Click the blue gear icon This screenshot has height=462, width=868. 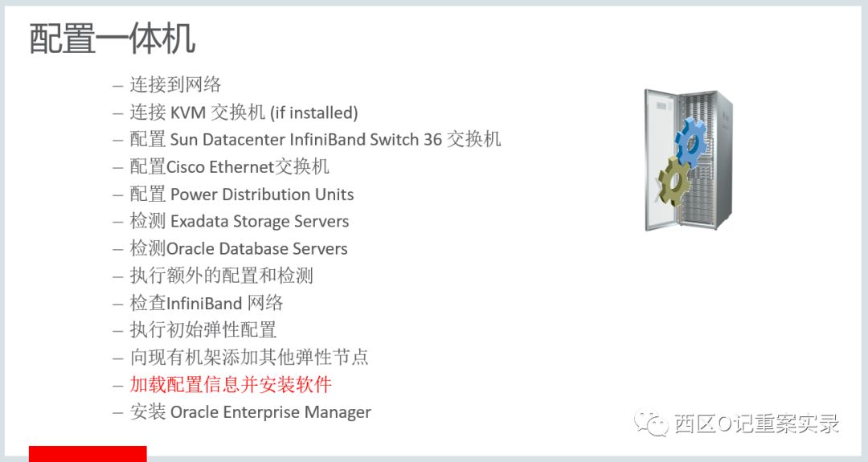point(691,143)
